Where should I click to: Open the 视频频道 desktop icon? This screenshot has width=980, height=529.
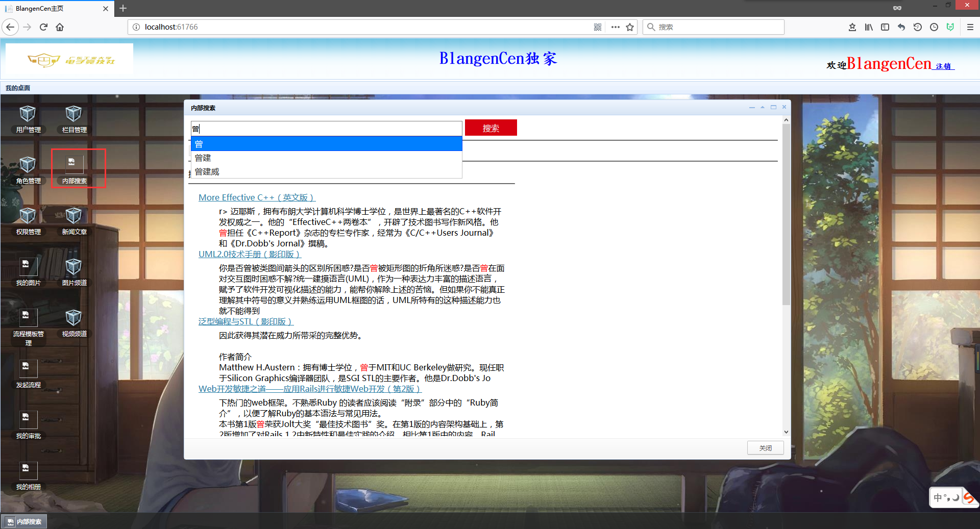74,323
